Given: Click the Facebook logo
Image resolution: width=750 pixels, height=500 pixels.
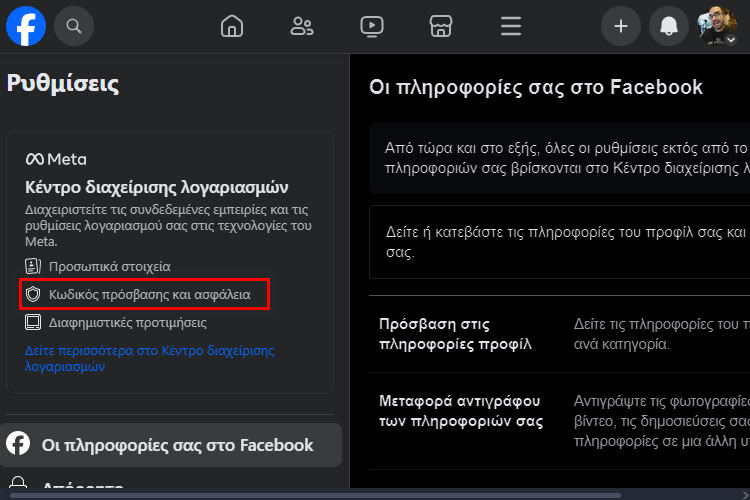Looking at the screenshot, I should point(26,26).
